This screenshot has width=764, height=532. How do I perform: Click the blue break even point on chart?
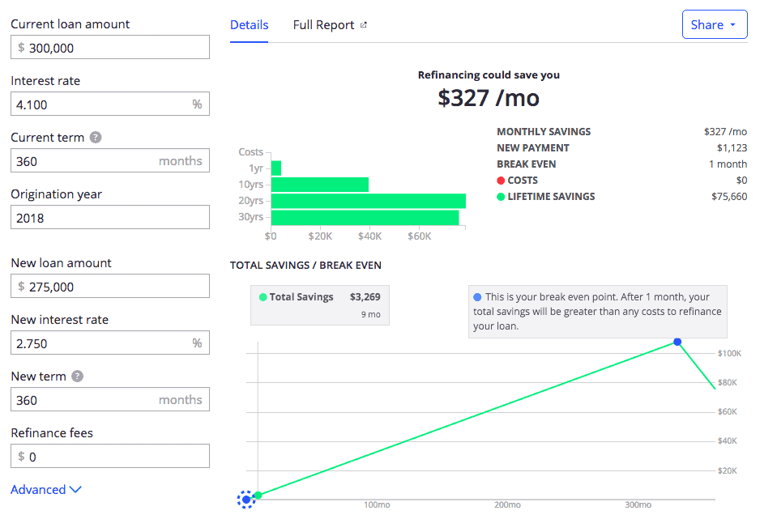point(677,342)
